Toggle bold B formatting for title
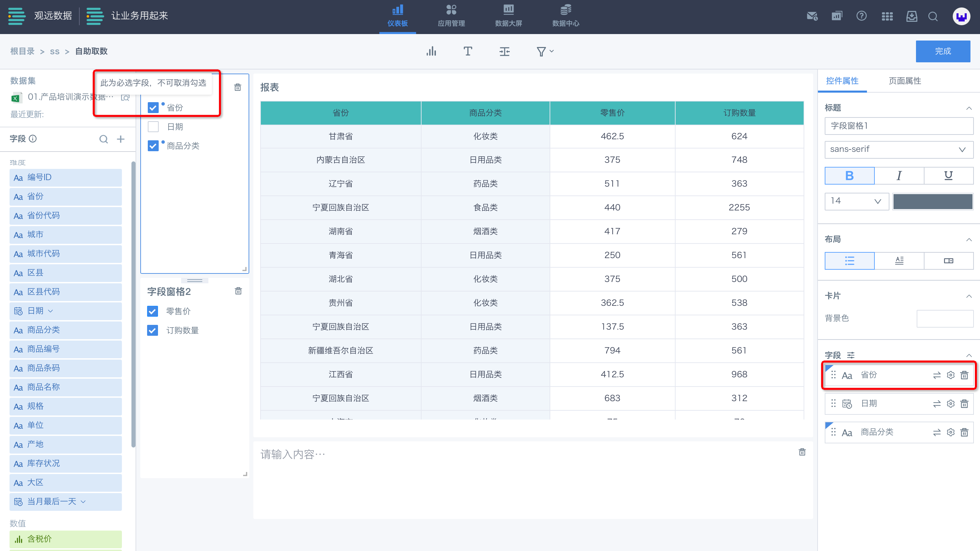980x551 pixels. (849, 175)
